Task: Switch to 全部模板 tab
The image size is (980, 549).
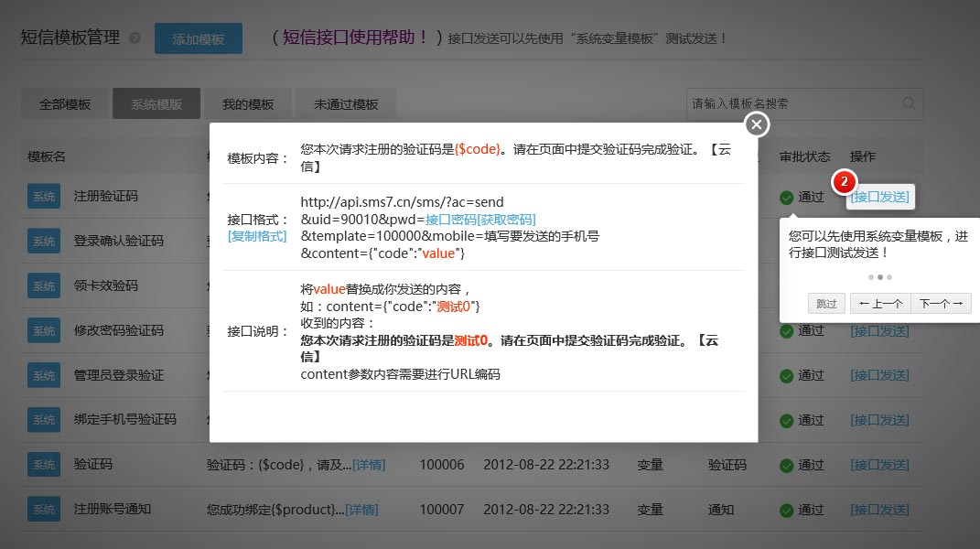Action: click(x=65, y=104)
